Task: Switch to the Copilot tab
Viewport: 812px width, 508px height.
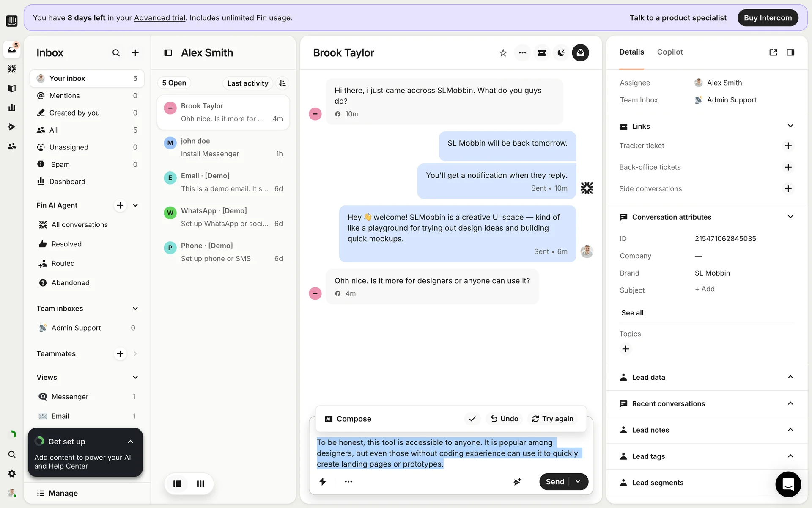Action: point(669,52)
